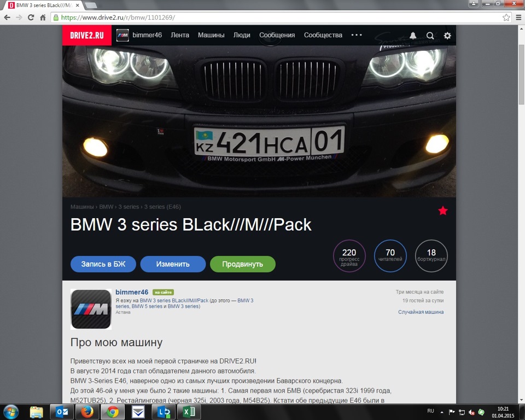This screenshot has width=525, height=420.
Task: Click the page vertical scrollbar
Action: pos(522,75)
